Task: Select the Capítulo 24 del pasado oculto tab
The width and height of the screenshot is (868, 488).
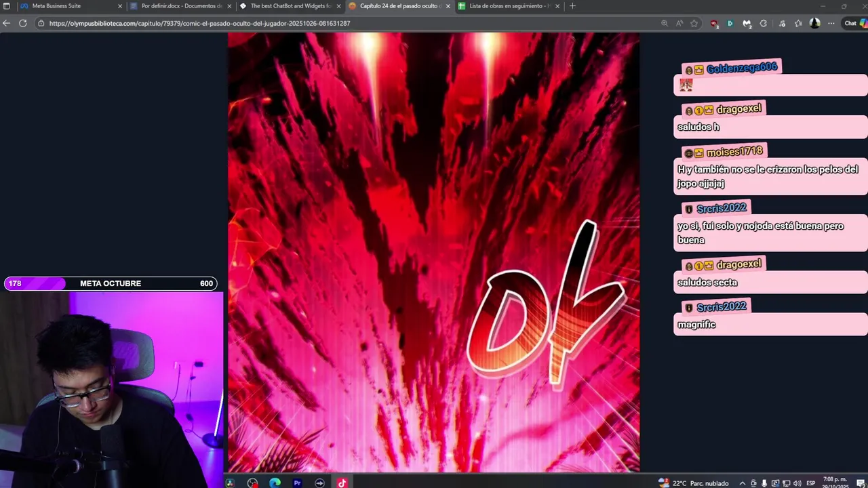Action: coord(400,6)
